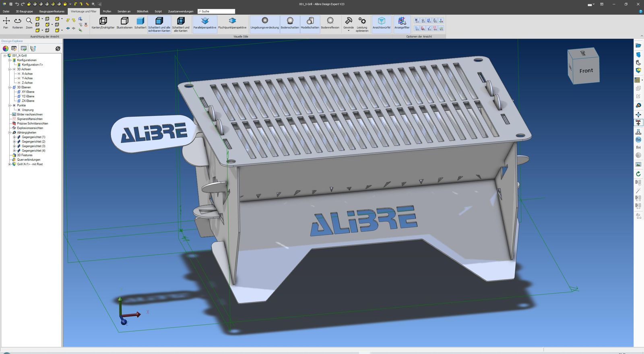Screen dimensions: 644x354
Task: Toggle Umgebungsverdeckung ambient occlusion
Action: coord(264,23)
